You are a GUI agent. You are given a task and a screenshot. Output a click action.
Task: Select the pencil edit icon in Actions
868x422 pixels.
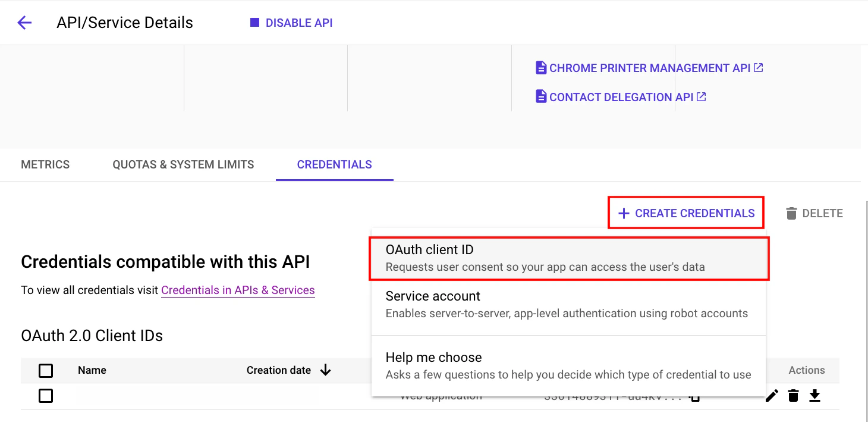point(771,395)
